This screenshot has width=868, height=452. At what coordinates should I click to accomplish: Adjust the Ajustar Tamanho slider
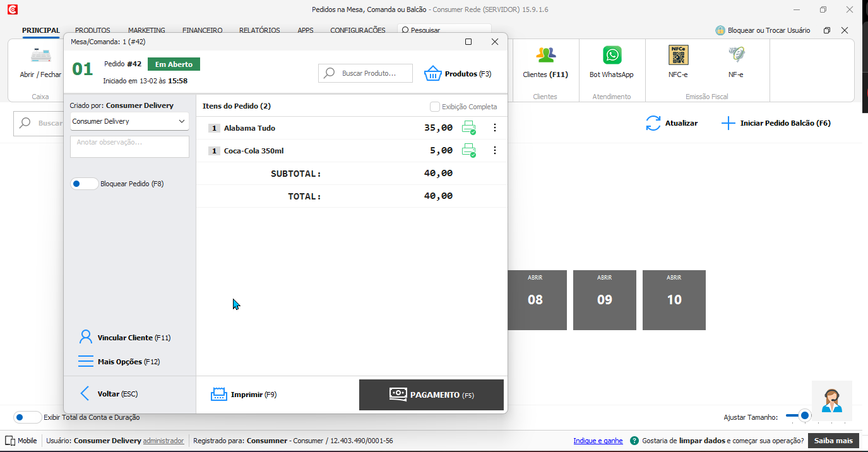804,415
